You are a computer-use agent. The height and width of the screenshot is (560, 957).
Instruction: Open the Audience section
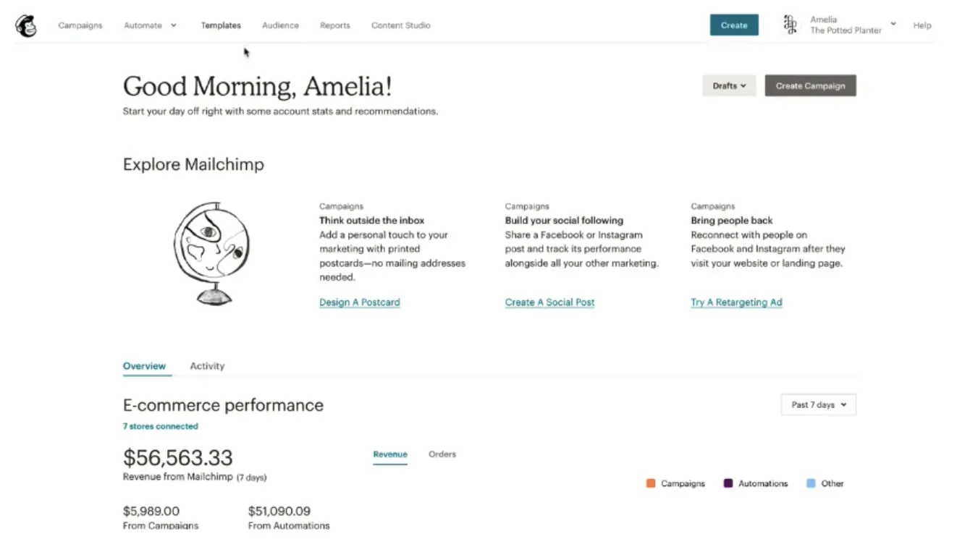click(280, 25)
